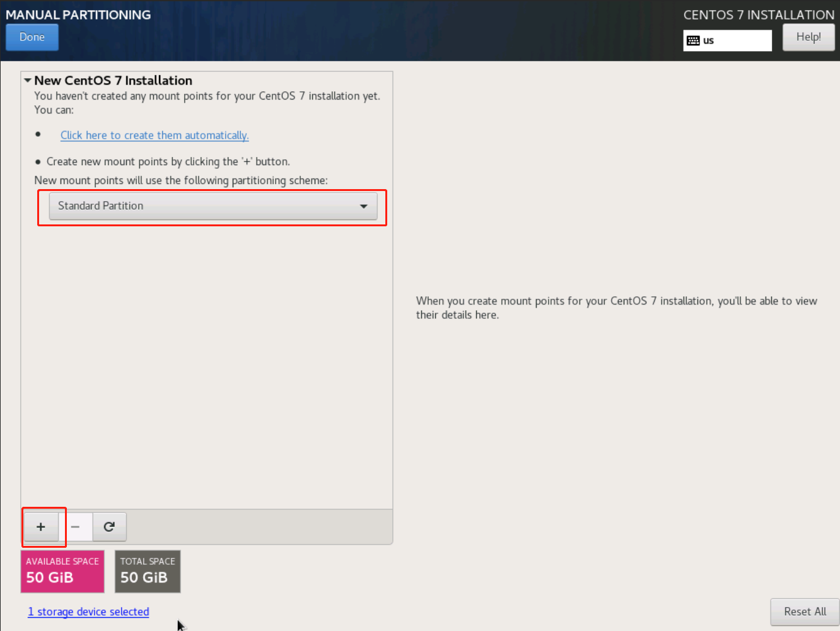Open the Standard Partition scheme dropdown

213,206
